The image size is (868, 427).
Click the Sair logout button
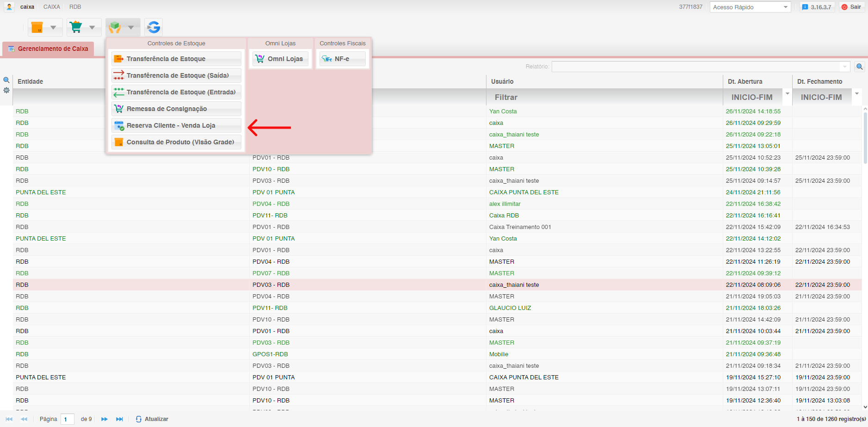[851, 7]
